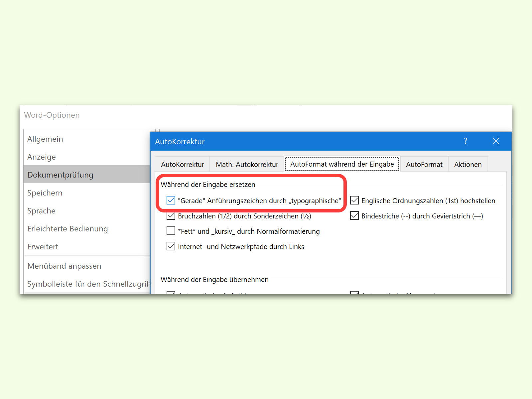The width and height of the screenshot is (532, 399).
Task: Select the Erweitert category
Action: click(87, 247)
